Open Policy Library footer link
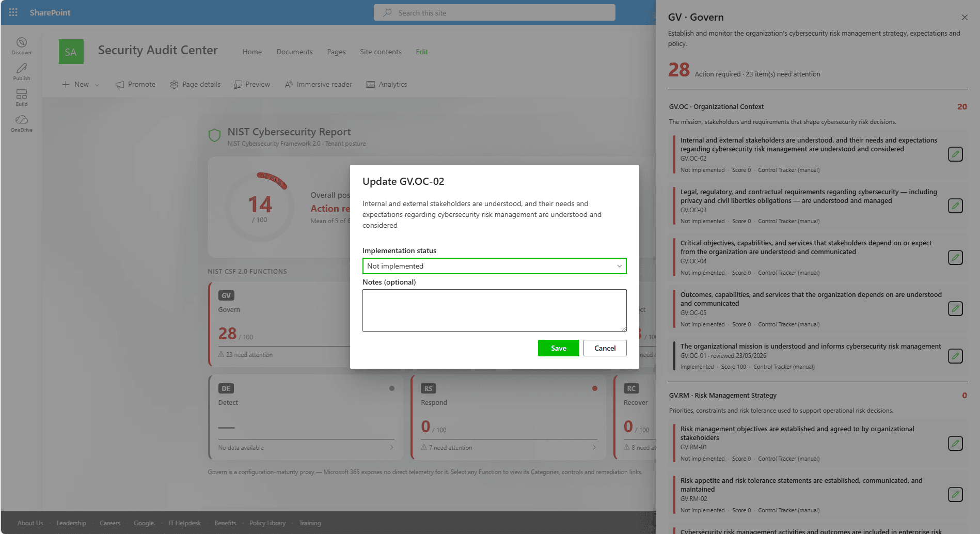This screenshot has width=980, height=534. click(267, 523)
